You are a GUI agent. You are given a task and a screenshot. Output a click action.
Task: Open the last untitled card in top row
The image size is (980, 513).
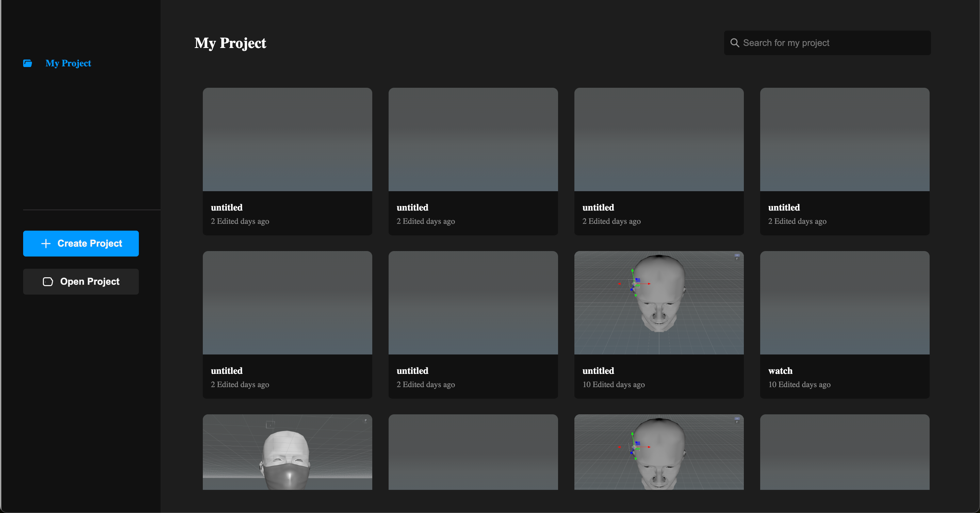tap(845, 161)
